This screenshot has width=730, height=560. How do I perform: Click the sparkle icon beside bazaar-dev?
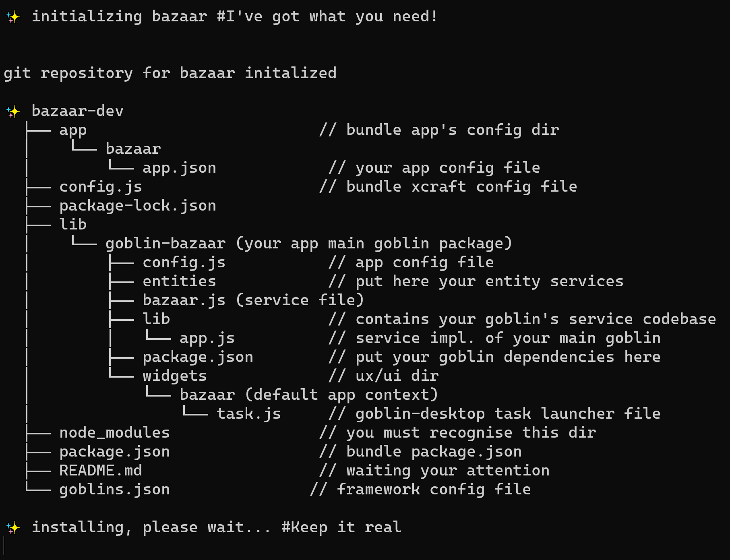13,112
